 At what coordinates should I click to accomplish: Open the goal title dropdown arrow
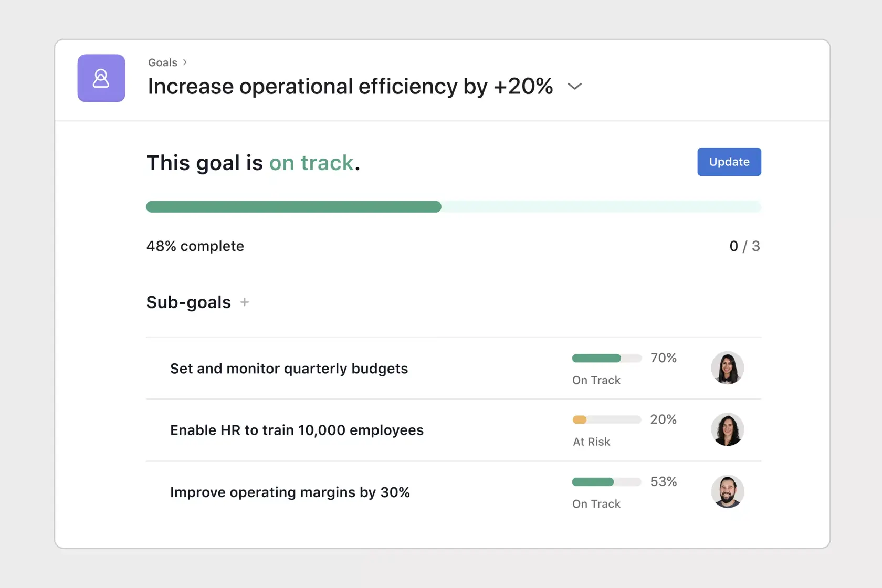(x=575, y=87)
